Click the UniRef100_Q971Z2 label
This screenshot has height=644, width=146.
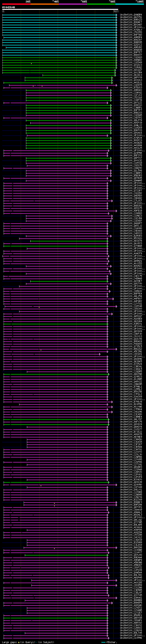click(131, 103)
